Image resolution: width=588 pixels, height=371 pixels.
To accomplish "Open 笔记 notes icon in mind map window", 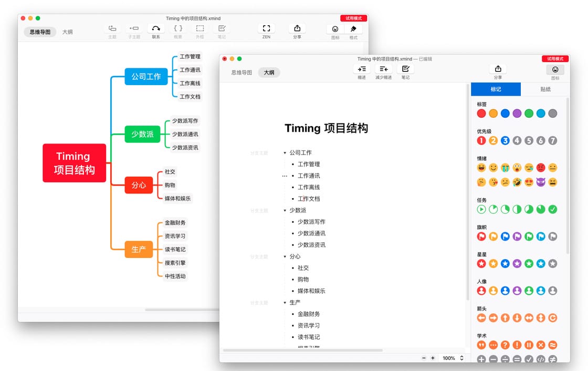I will 222,28.
